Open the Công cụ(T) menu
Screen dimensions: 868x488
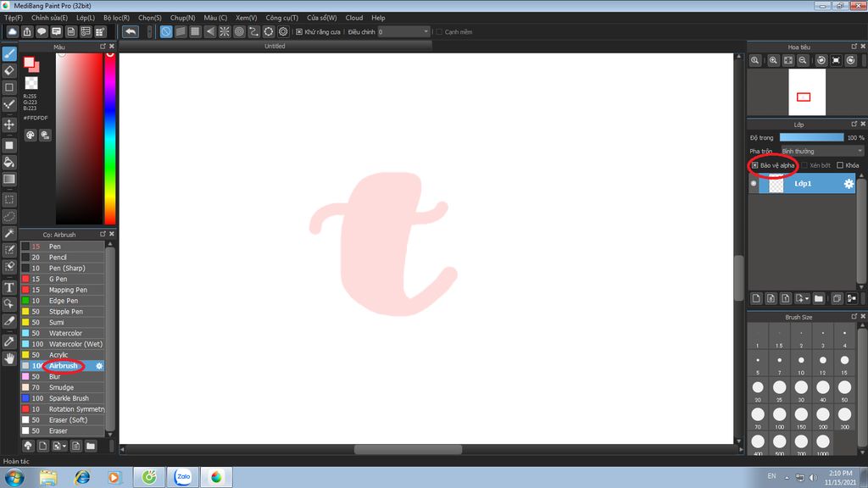coord(281,18)
